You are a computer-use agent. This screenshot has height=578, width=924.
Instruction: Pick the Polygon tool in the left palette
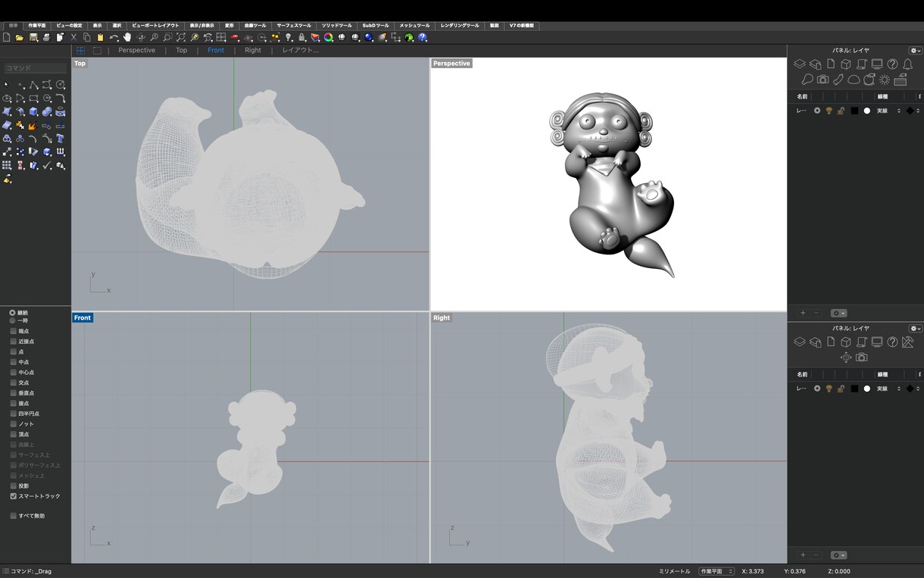(x=47, y=98)
